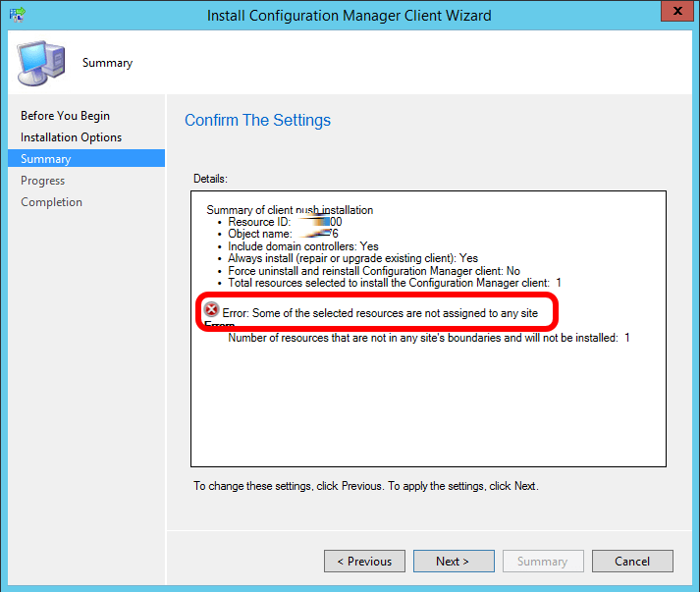Viewport: 700px width, 592px height.
Task: Go to the Before You Begin step
Action: pos(65,116)
